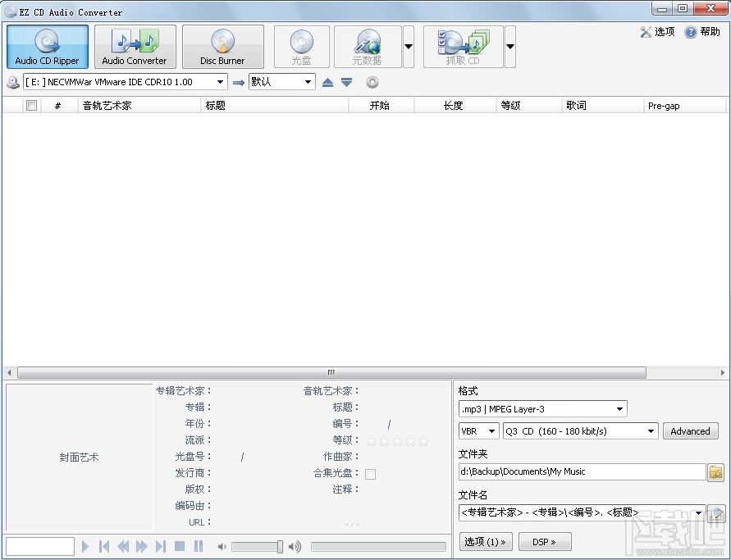The image size is (731, 560).
Task: Click the Advanced encoder settings button
Action: (x=690, y=430)
